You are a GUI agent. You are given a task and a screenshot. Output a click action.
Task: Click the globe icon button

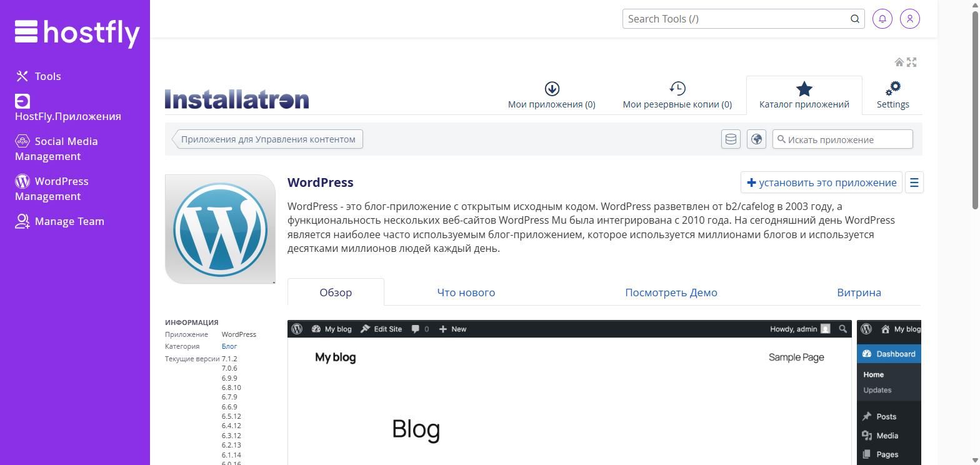[756, 139]
